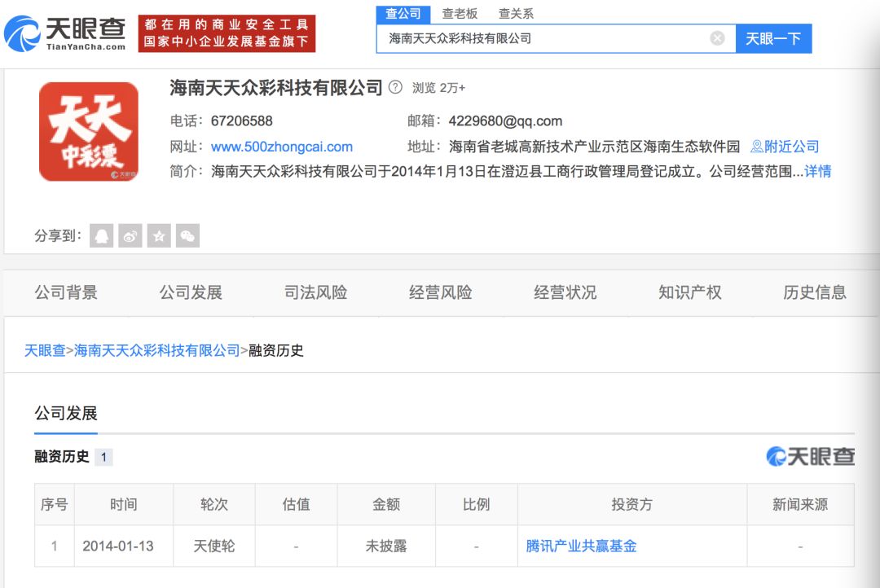Click the 投资方 column header
This screenshot has width=880, height=588.
pos(632,504)
